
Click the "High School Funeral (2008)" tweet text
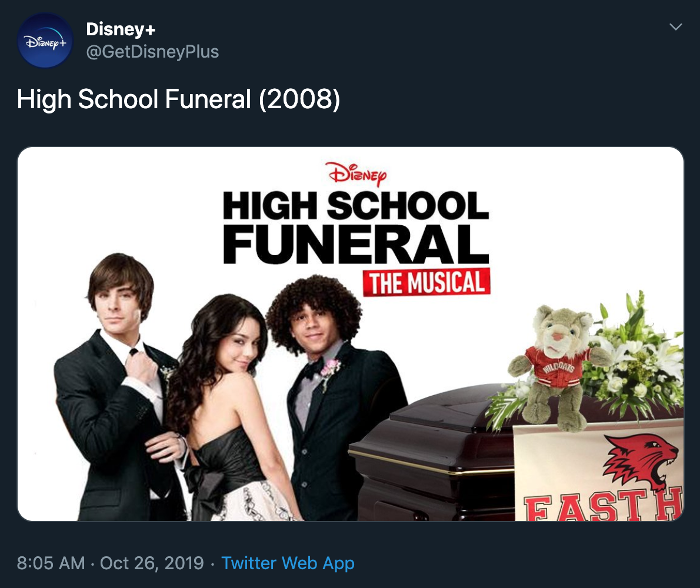(178, 99)
